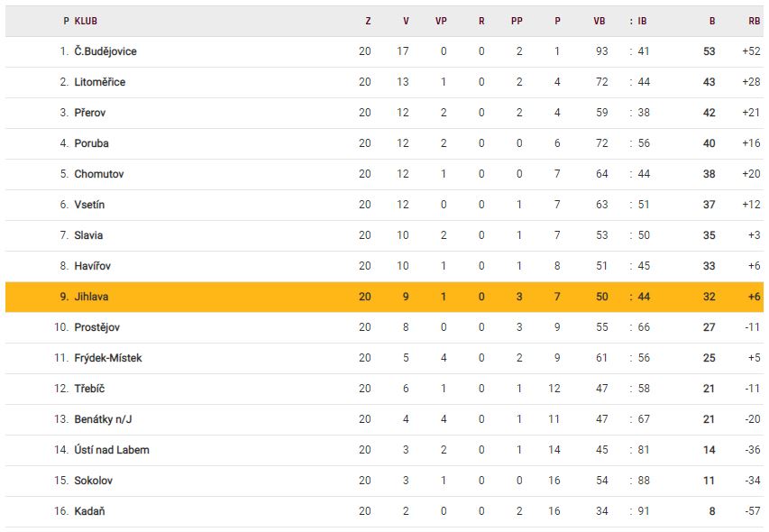Select the Vsetín club name
Viewport: 769px width, 532px height.
(90, 205)
